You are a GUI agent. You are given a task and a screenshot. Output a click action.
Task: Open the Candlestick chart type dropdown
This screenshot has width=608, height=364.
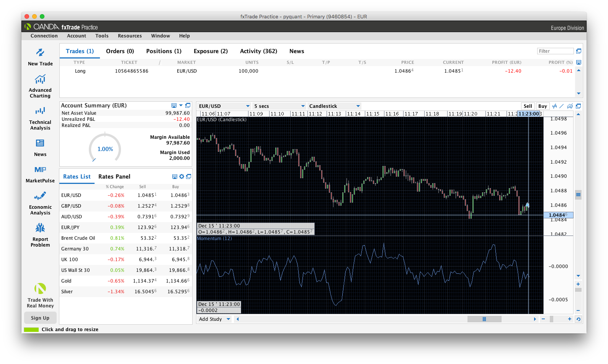[x=334, y=106]
